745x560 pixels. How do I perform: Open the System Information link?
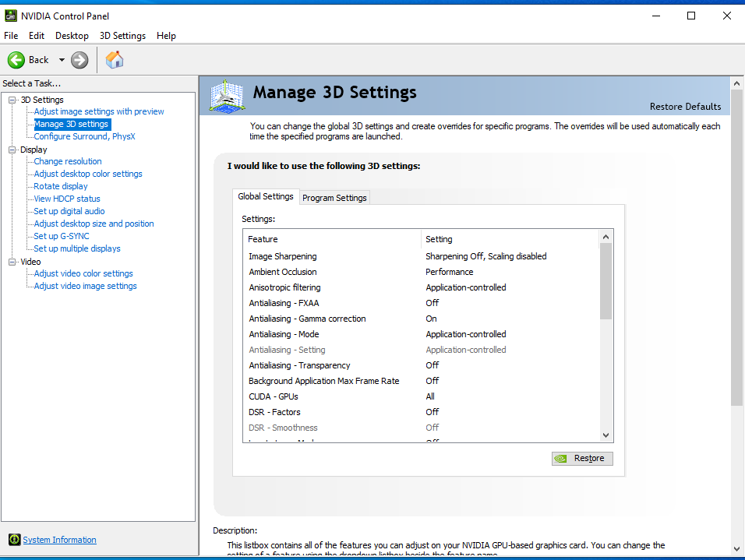point(60,540)
